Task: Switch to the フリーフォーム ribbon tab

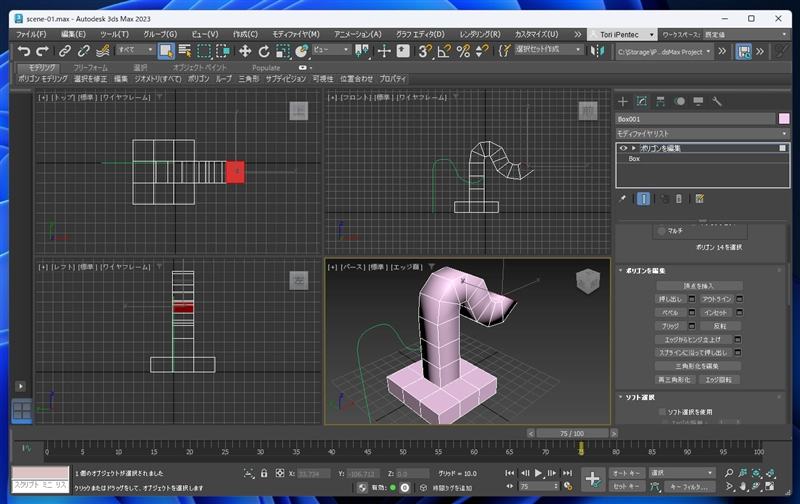Action: [90, 67]
